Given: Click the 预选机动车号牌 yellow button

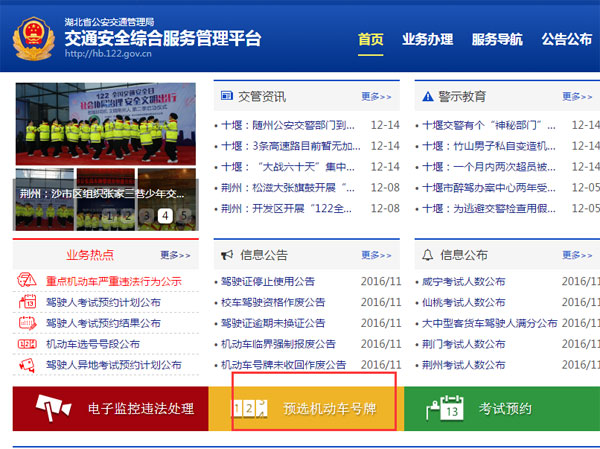Looking at the screenshot, I should 306,408.
